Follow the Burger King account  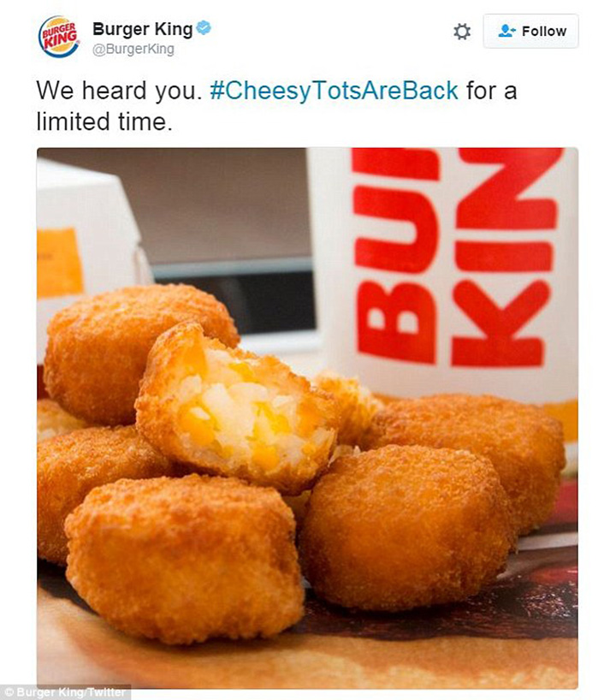click(530, 31)
